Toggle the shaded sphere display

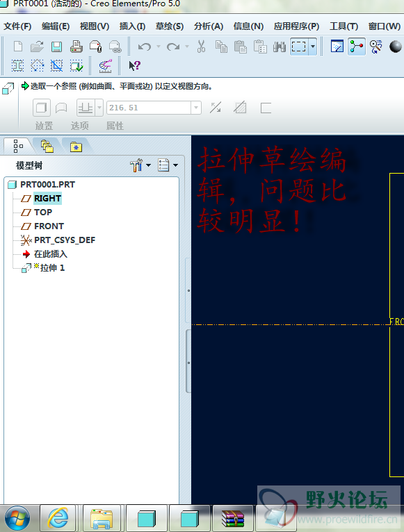tap(396, 47)
